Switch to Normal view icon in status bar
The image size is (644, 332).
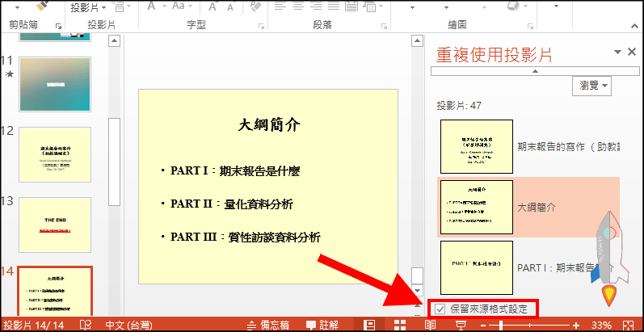pos(370,325)
